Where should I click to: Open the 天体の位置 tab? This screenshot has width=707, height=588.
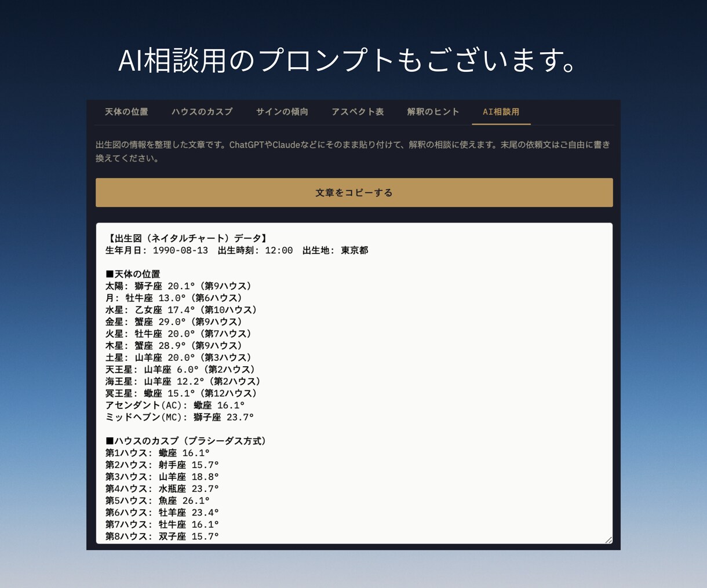coord(126,112)
